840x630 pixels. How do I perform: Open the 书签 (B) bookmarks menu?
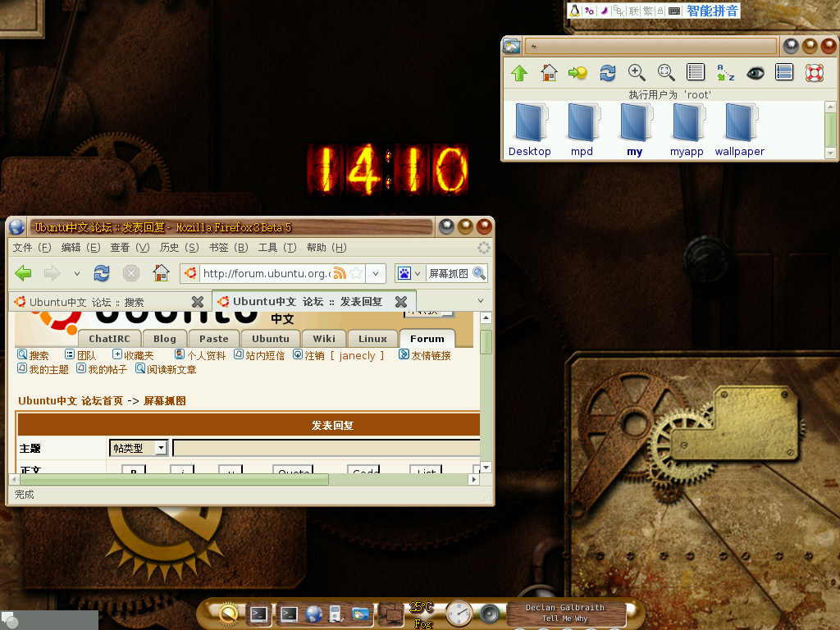pos(228,248)
